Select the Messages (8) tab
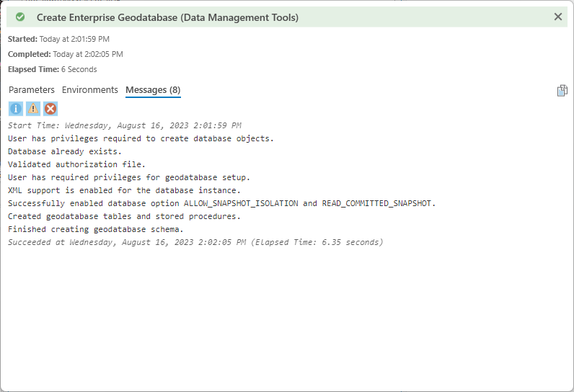Screen dimensions: 574x392 point(153,90)
